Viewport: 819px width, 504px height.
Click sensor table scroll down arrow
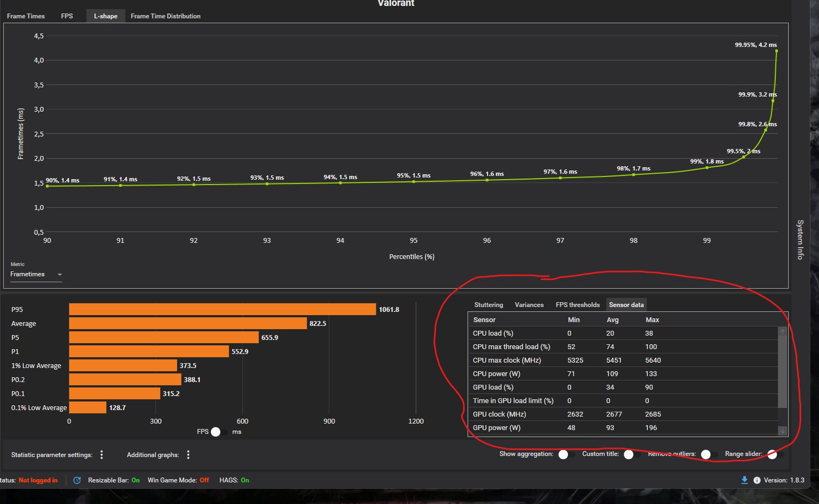(x=782, y=431)
